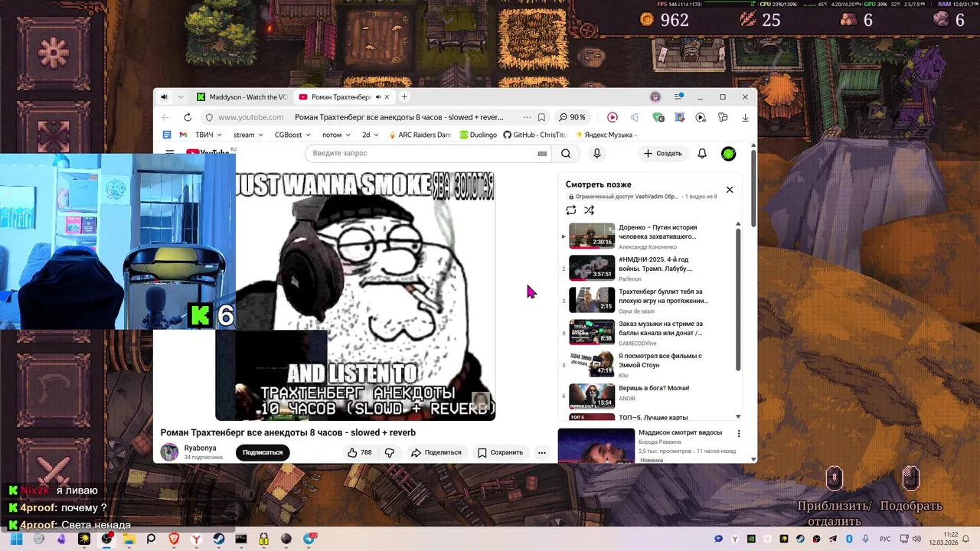
Task: Open the browser downloads icon
Action: [x=745, y=117]
